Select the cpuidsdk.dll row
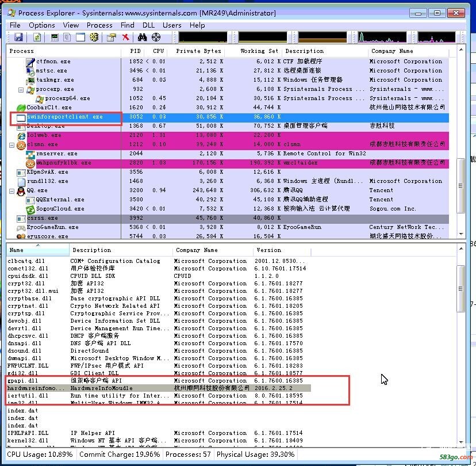 159,276
